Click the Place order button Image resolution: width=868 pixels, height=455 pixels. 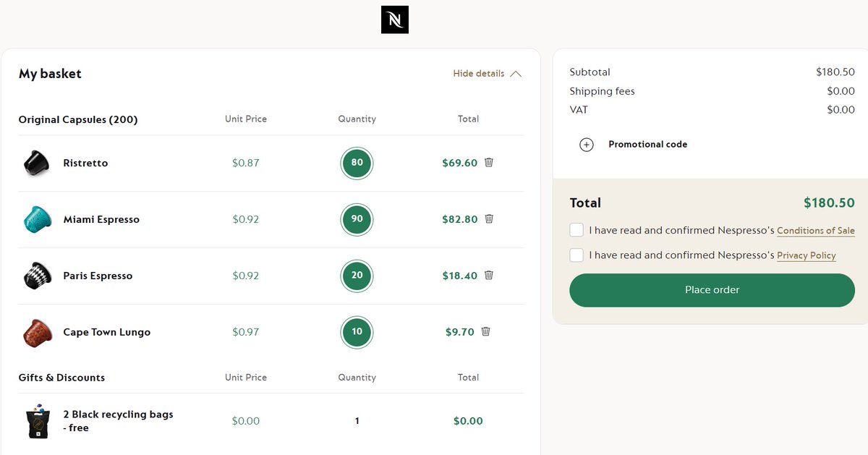tap(712, 290)
